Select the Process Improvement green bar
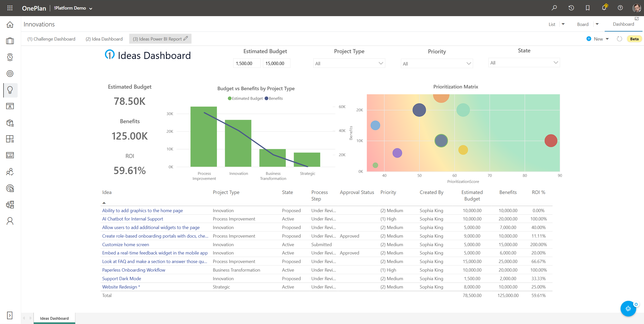 [x=204, y=137]
